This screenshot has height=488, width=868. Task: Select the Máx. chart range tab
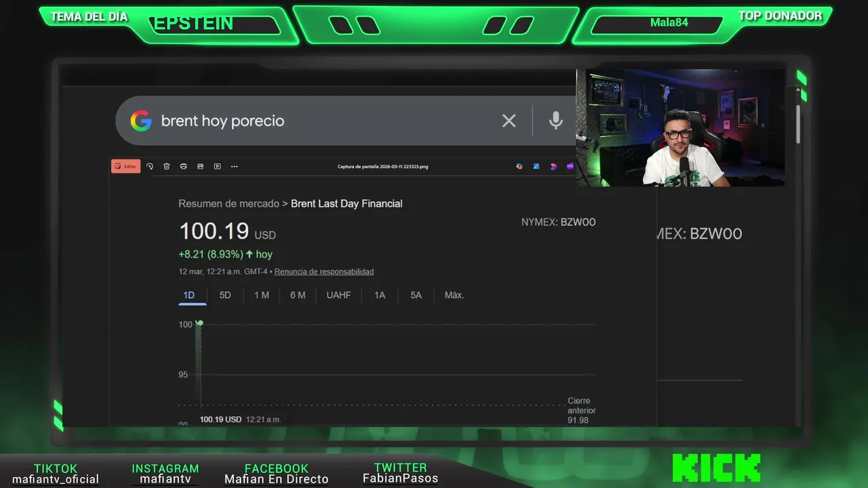(x=454, y=295)
